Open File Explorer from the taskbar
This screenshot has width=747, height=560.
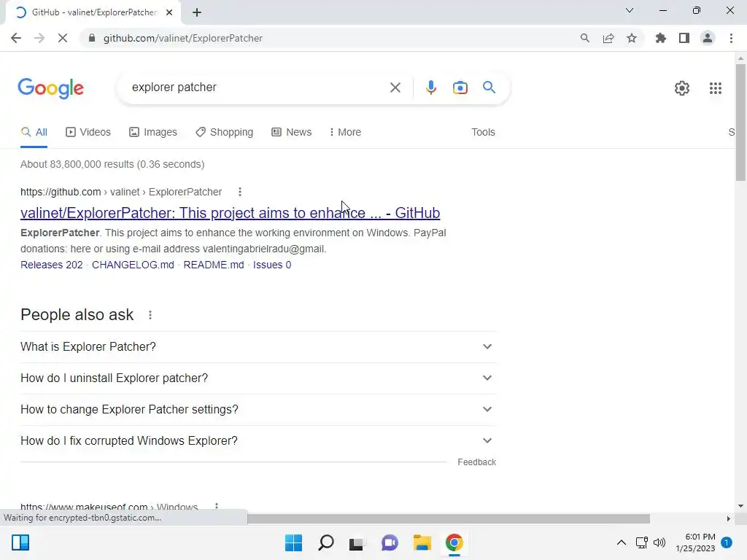click(x=422, y=542)
